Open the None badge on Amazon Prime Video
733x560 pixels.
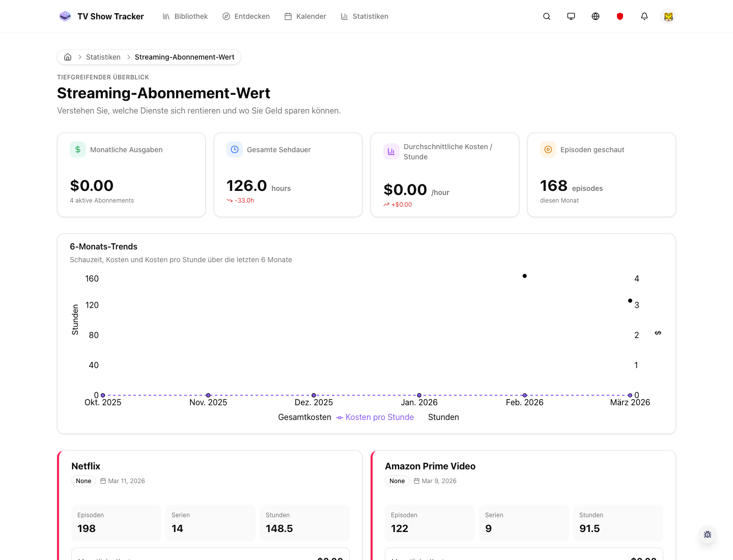pos(397,481)
